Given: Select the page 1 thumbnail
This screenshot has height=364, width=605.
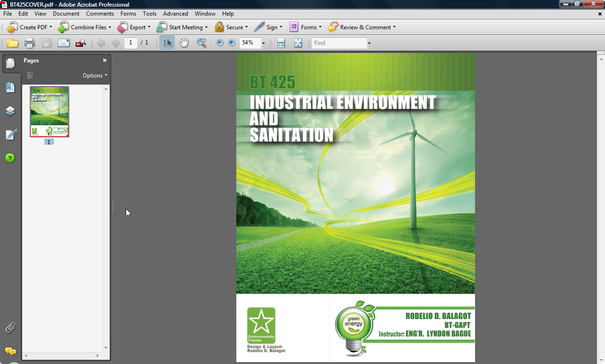Looking at the screenshot, I should coord(49,112).
